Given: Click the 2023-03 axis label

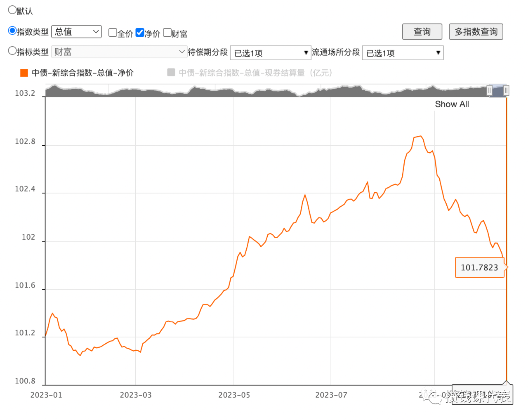Looking at the screenshot, I should 136,395.
